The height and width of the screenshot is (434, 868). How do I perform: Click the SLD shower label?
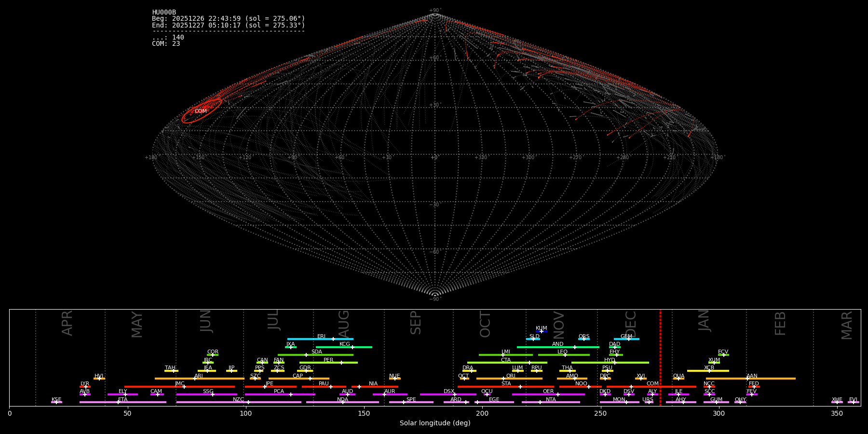click(534, 336)
